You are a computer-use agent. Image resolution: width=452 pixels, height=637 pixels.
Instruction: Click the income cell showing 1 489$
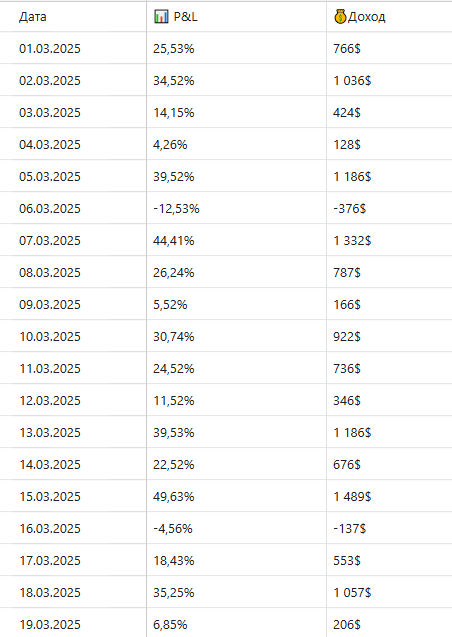point(353,497)
